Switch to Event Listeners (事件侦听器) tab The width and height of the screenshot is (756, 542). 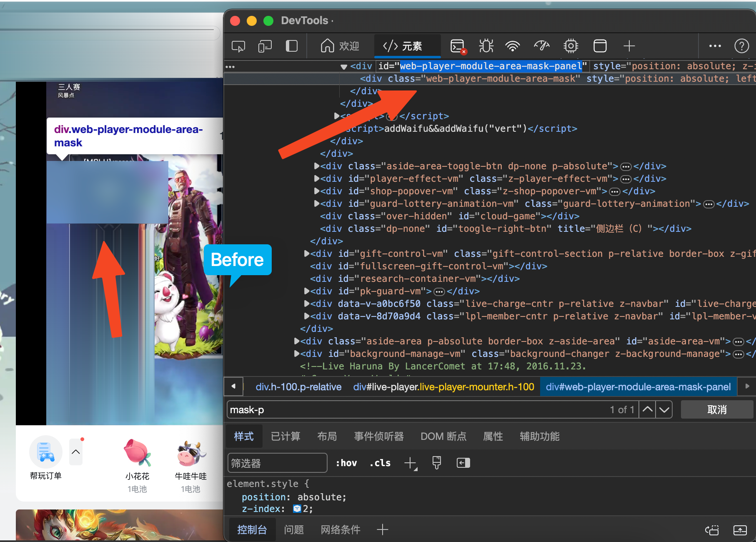coord(379,437)
